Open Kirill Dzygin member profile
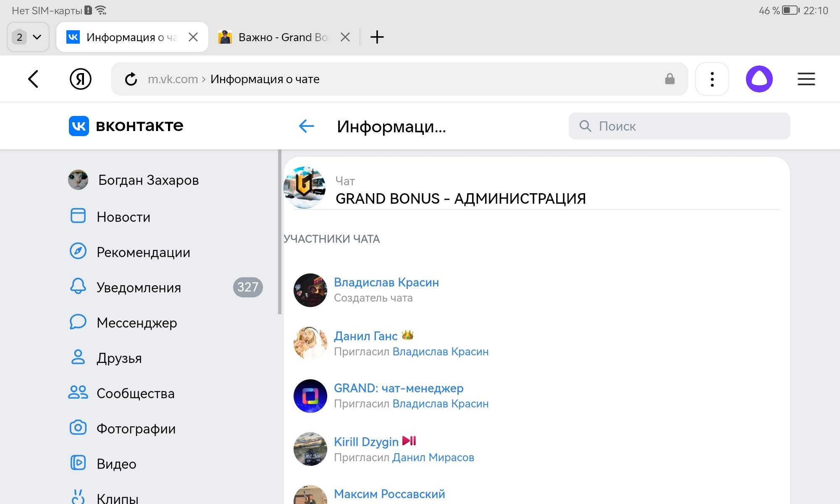This screenshot has width=840, height=504. click(x=366, y=442)
